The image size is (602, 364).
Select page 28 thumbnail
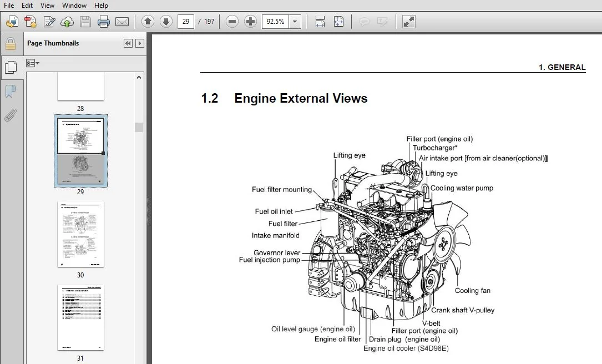pos(80,87)
